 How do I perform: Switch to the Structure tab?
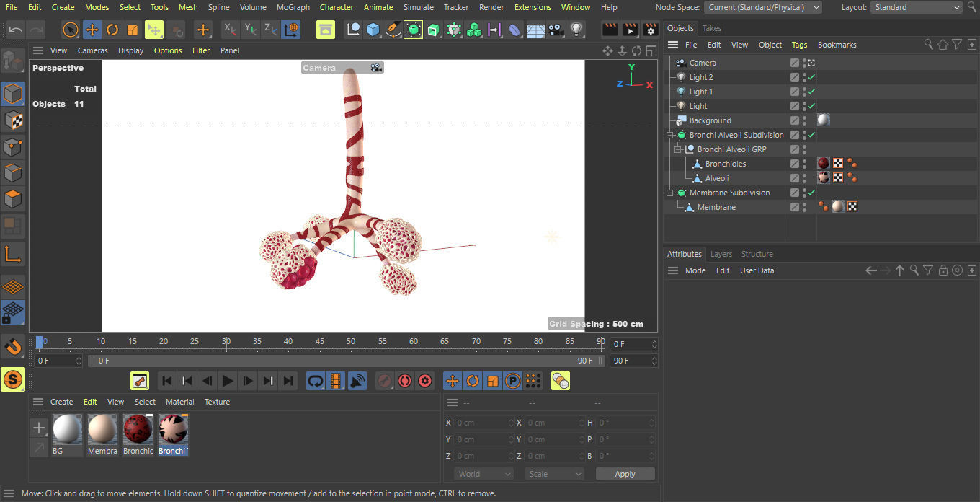pyautogui.click(x=757, y=254)
